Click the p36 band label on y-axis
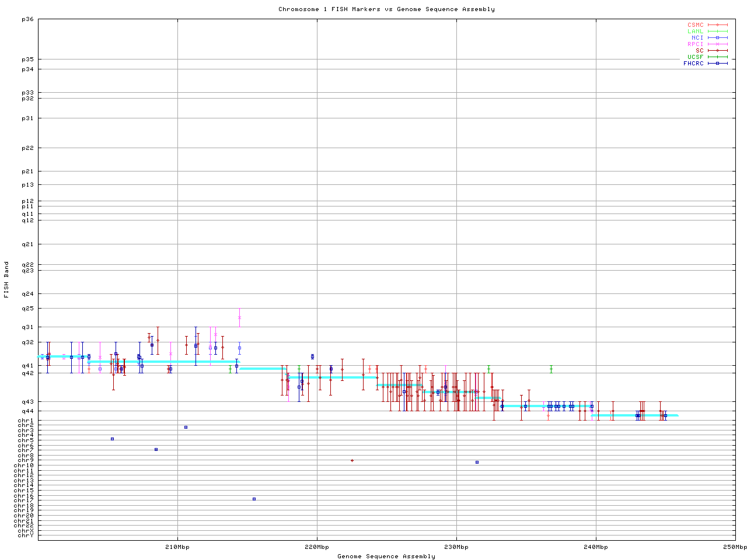Viewport: 747px width, 560px height. click(27, 19)
